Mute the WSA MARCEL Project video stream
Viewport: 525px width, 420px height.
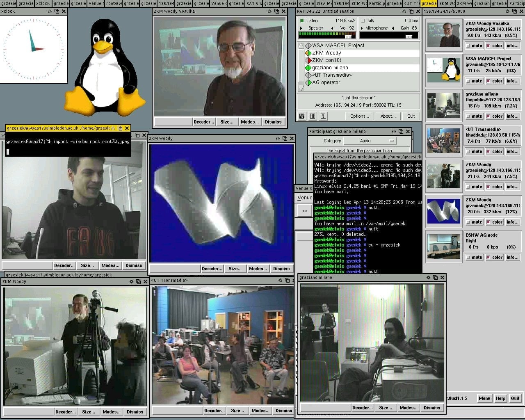click(474, 81)
